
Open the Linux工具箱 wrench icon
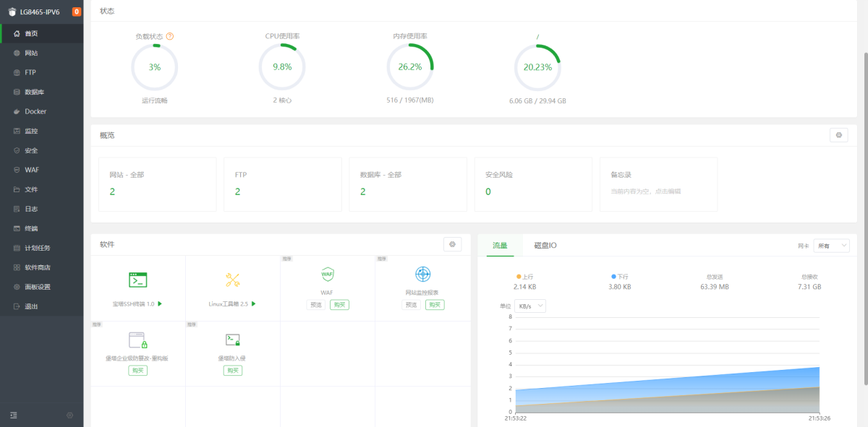pos(232,280)
